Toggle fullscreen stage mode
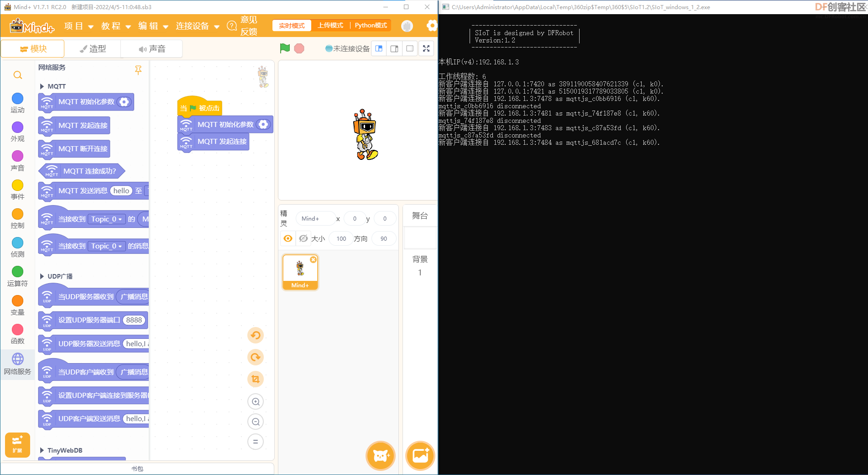This screenshot has height=475, width=868. 426,48
